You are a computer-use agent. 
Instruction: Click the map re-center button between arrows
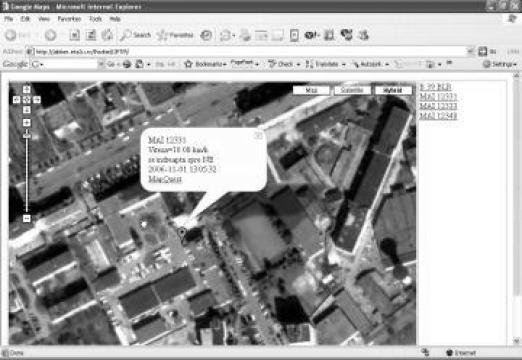coord(27,99)
